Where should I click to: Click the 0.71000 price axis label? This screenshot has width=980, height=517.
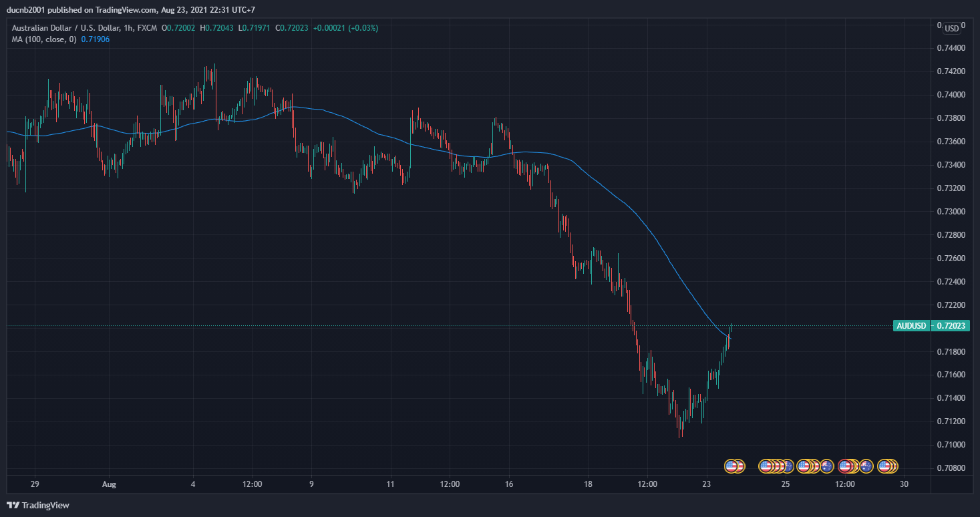[x=951, y=445]
